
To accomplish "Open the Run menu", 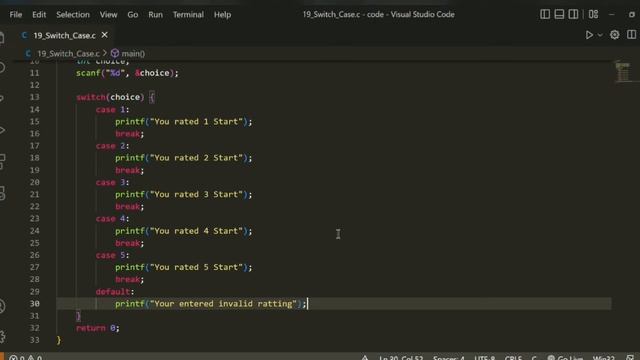I will [x=156, y=15].
